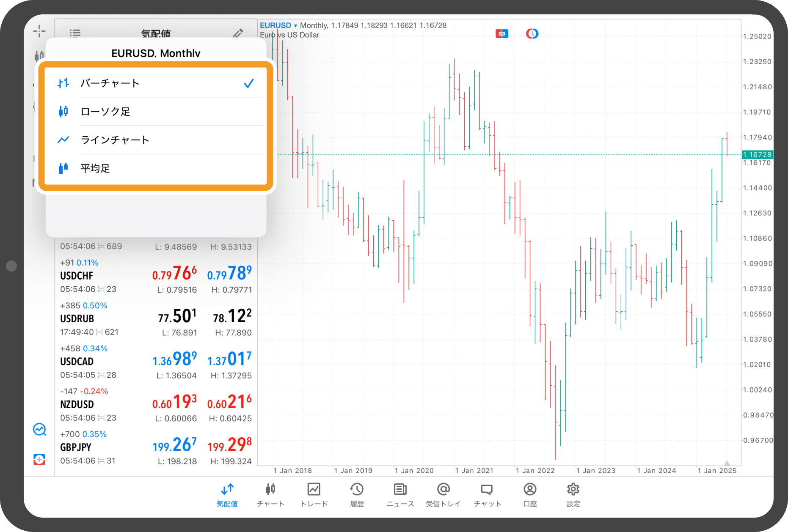Tap the popup title EURUSD, Monthly

point(156,53)
